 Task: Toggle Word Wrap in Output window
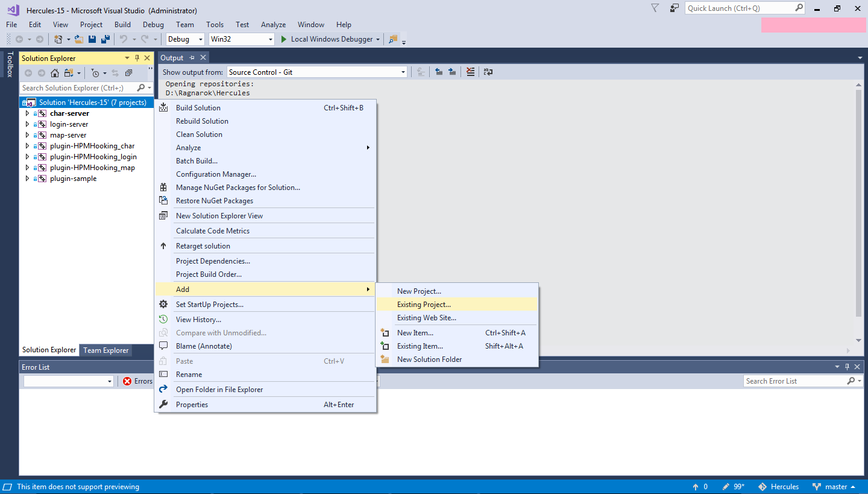[x=488, y=72]
